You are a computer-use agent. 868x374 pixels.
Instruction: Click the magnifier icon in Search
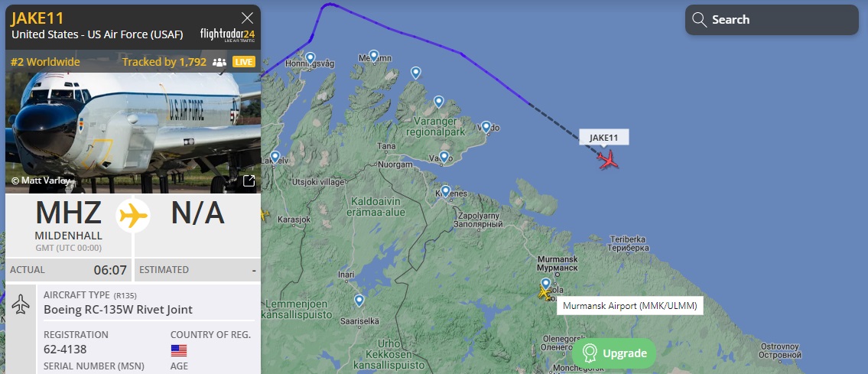click(699, 20)
